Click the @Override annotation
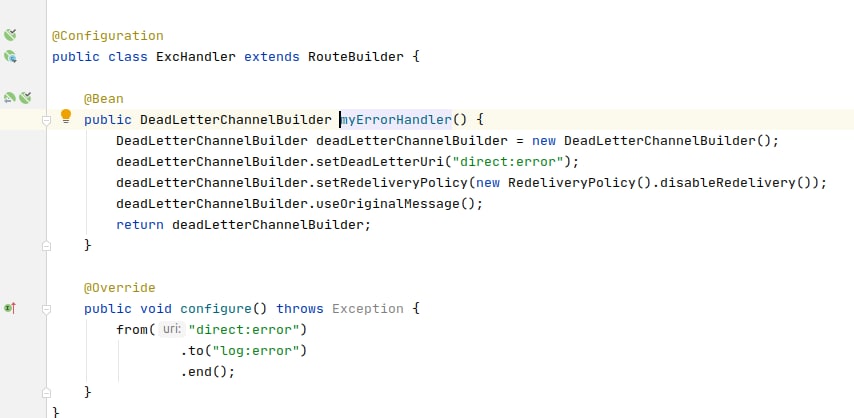This screenshot has height=418, width=854. (x=119, y=288)
